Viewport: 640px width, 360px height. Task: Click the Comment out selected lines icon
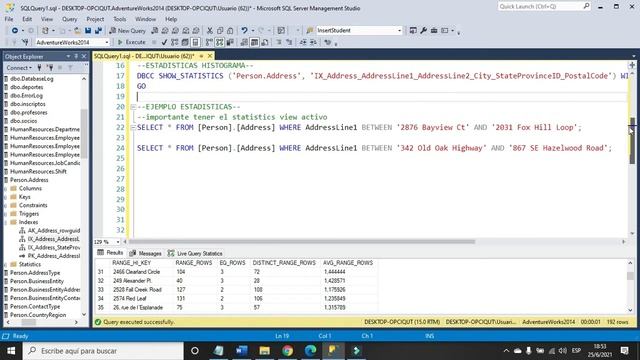[x=279, y=42]
